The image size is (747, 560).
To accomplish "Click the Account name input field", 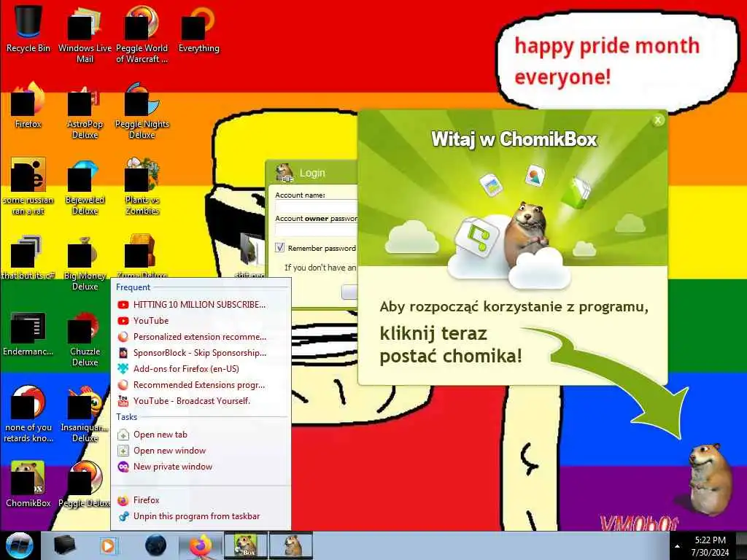I will [x=317, y=206].
